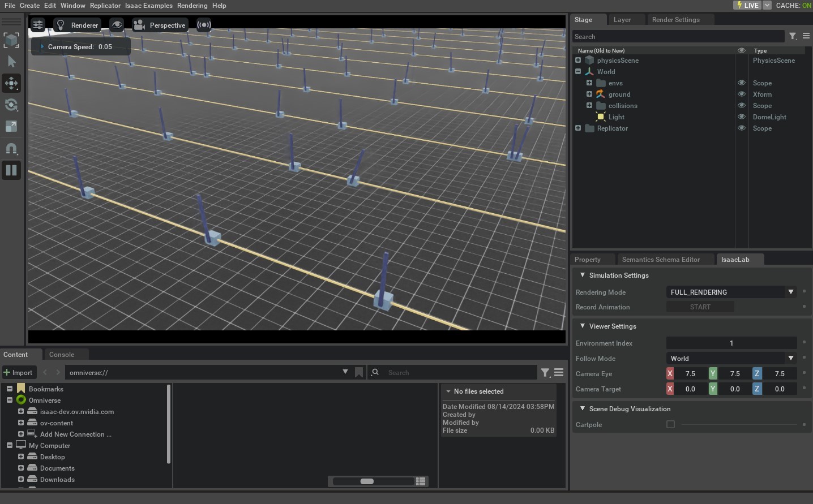This screenshot has width=813, height=504.
Task: Open the Stage filter funnel icon
Action: (x=793, y=36)
